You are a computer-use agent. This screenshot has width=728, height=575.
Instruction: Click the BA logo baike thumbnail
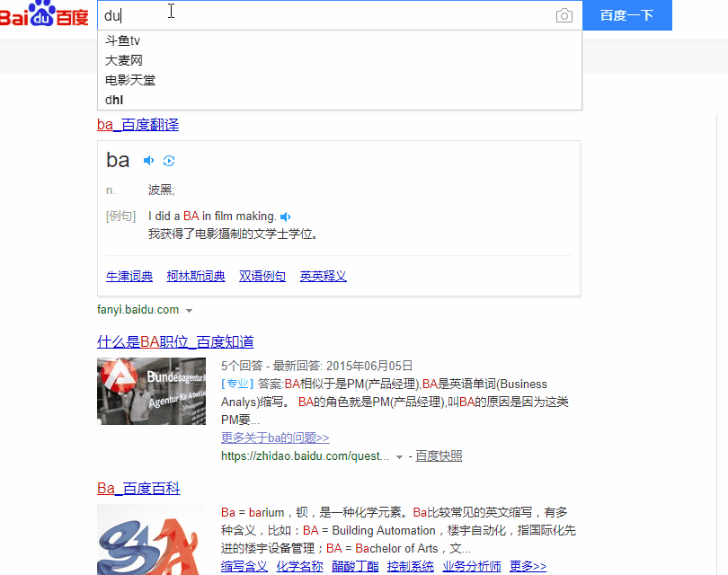(151, 540)
